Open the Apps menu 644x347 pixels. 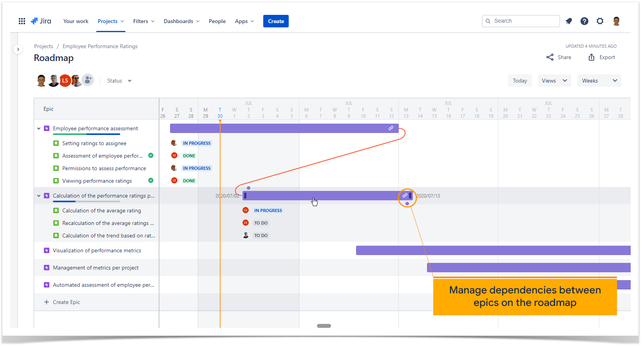(244, 21)
